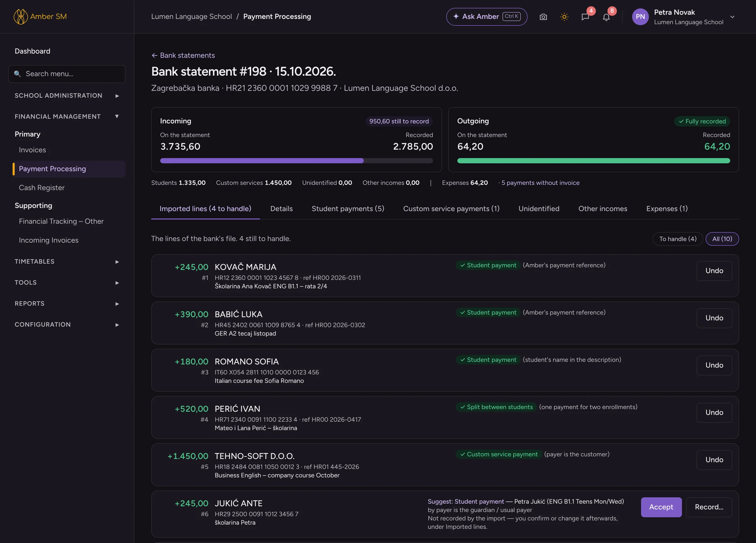
Task: Undo the Babić Luka payment line
Action: click(x=714, y=318)
